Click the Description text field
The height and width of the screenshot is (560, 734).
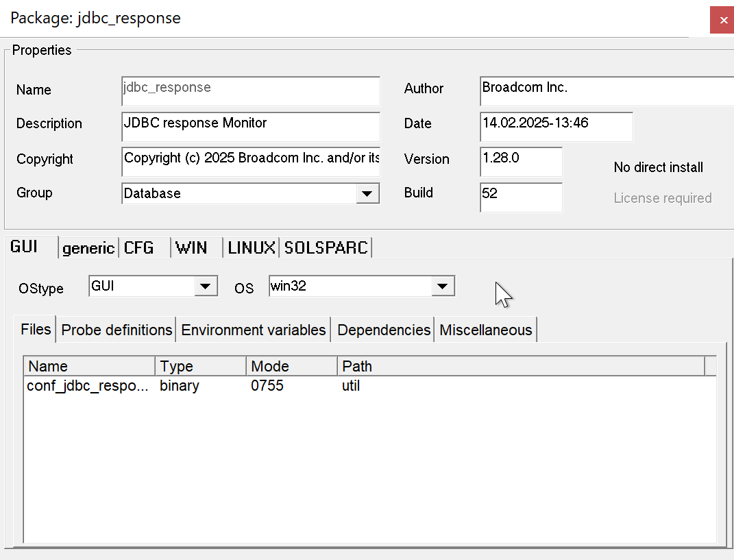coord(251,126)
